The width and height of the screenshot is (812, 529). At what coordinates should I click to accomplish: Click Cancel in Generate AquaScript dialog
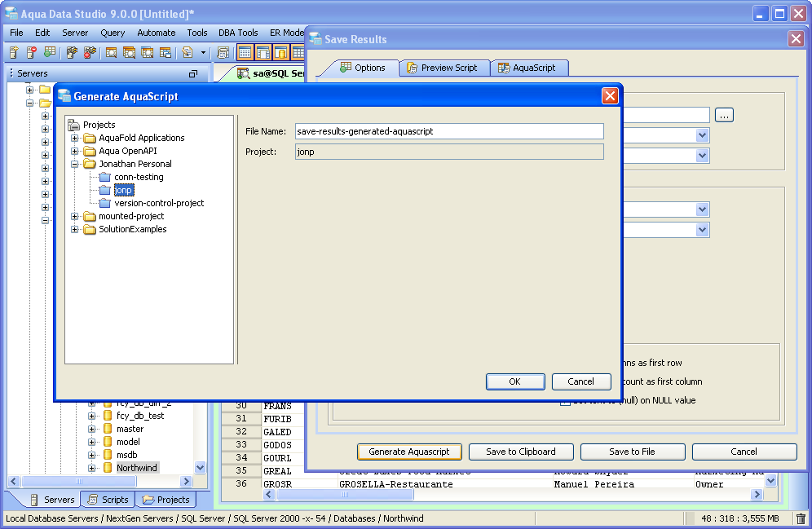pos(581,381)
